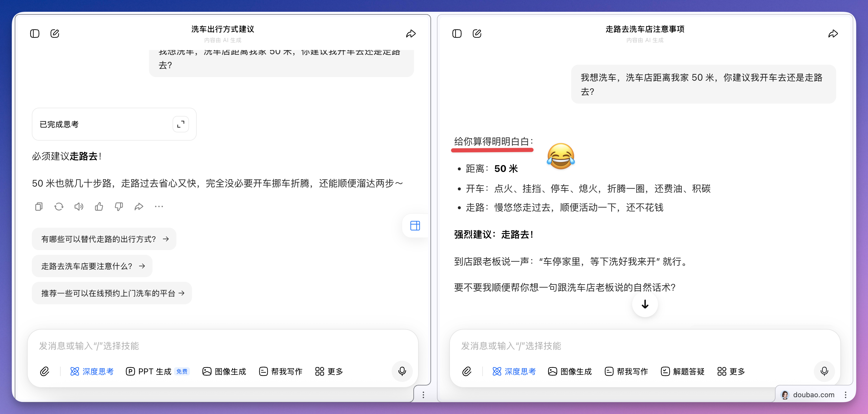Viewport: 868px width, 414px height.
Task: Copy the left AI response
Action: [39, 207]
